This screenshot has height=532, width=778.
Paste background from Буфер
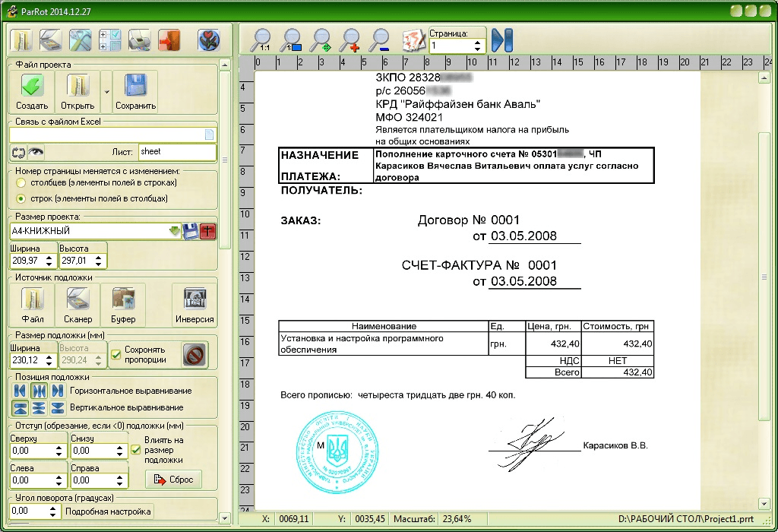tap(122, 305)
